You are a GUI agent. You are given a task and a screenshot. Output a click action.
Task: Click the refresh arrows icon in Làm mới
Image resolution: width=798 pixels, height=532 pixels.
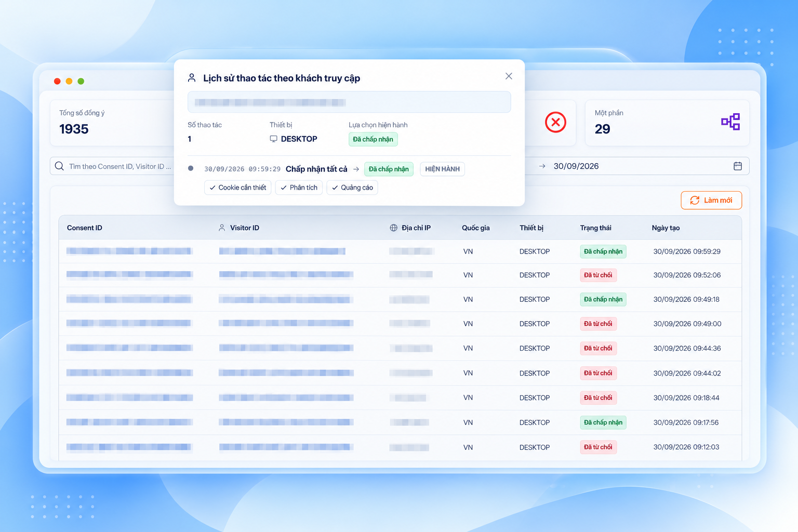click(695, 200)
